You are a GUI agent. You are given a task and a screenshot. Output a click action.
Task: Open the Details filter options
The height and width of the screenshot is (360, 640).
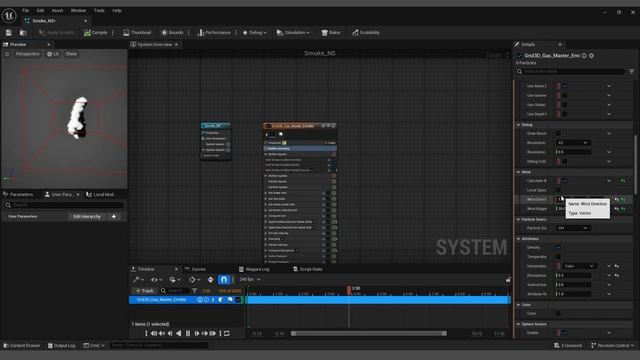click(x=631, y=71)
